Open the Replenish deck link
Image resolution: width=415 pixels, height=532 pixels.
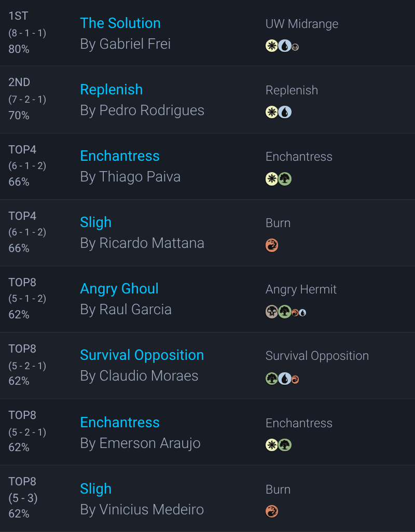(112, 90)
